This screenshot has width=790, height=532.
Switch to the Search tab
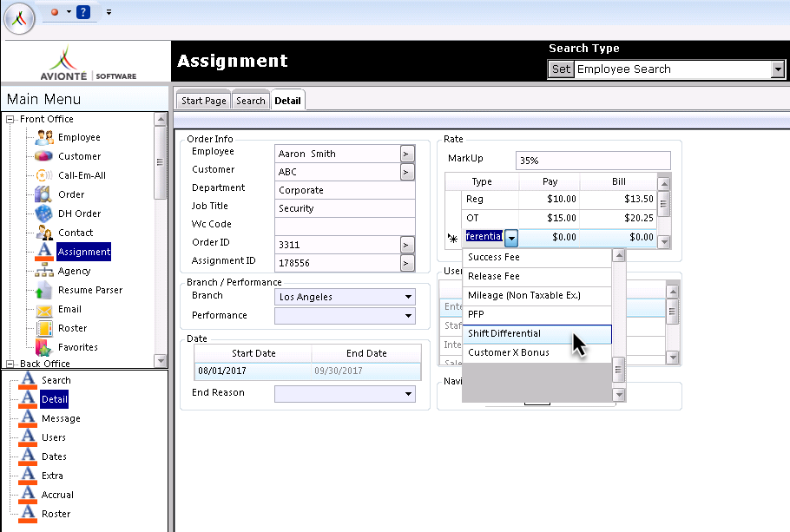pyautogui.click(x=250, y=101)
